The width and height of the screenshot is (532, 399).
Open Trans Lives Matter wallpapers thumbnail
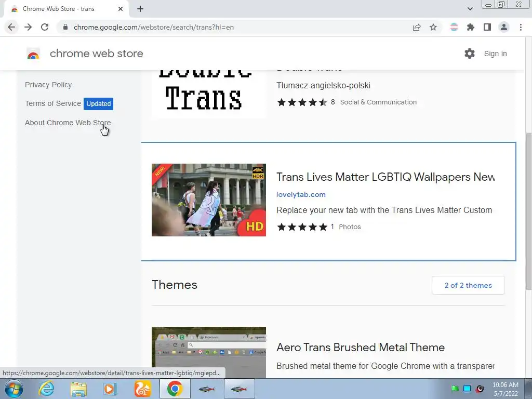209,200
